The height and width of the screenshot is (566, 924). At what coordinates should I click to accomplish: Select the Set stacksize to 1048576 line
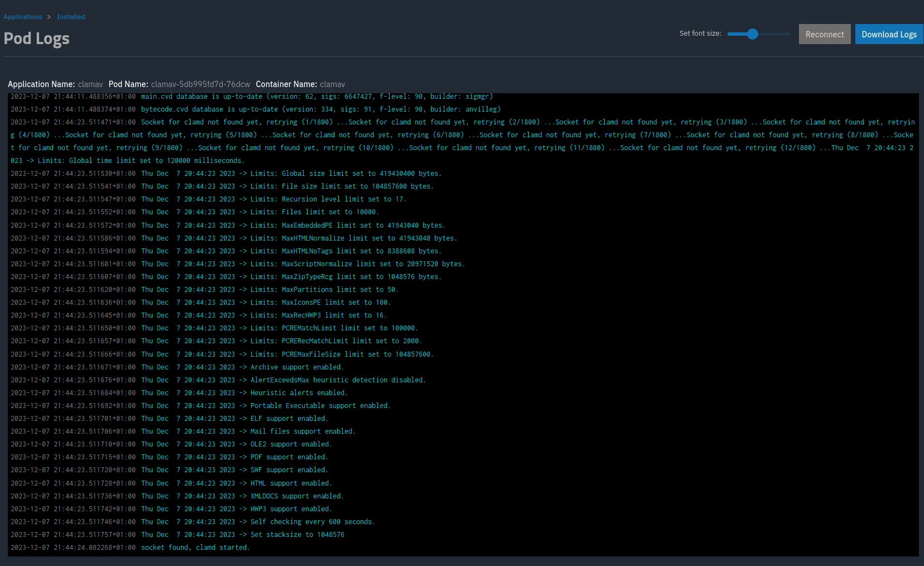click(178, 535)
